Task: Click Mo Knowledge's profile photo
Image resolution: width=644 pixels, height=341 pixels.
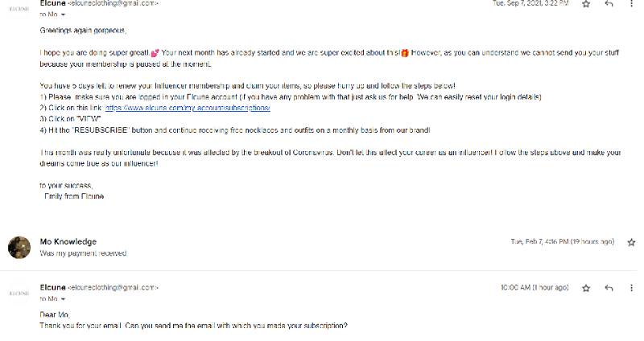Action: 19,247
